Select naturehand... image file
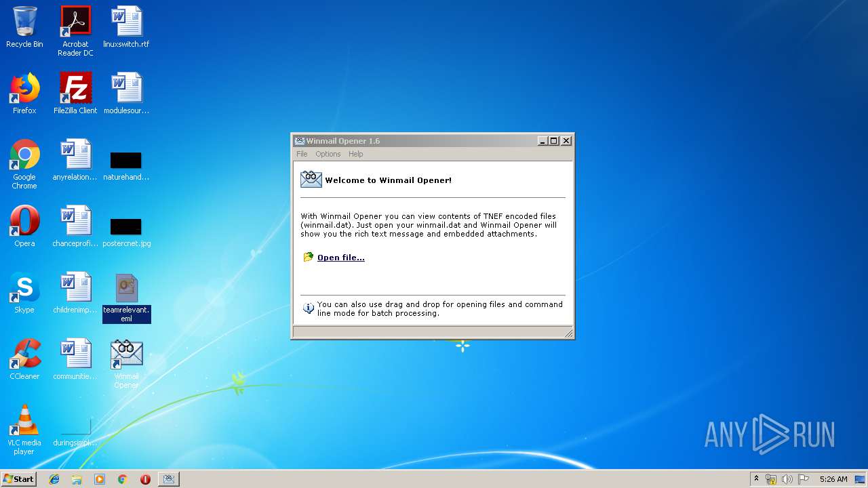 (x=126, y=165)
